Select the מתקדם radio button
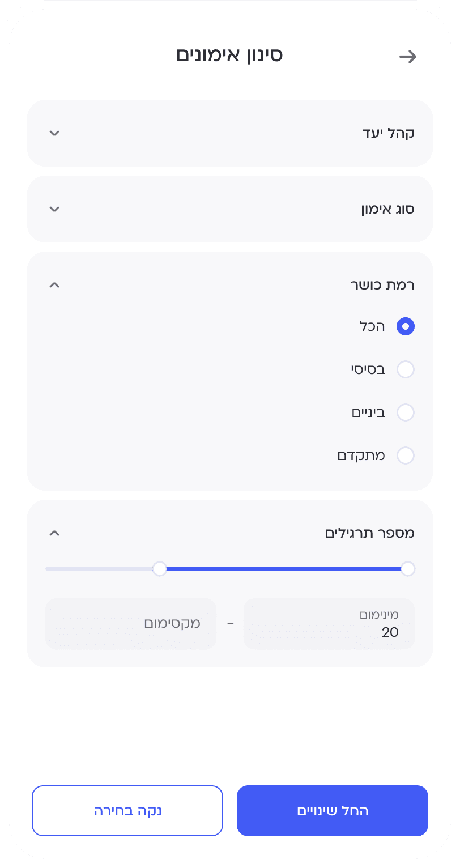Viewport: 460px width, 868px height. click(406, 456)
